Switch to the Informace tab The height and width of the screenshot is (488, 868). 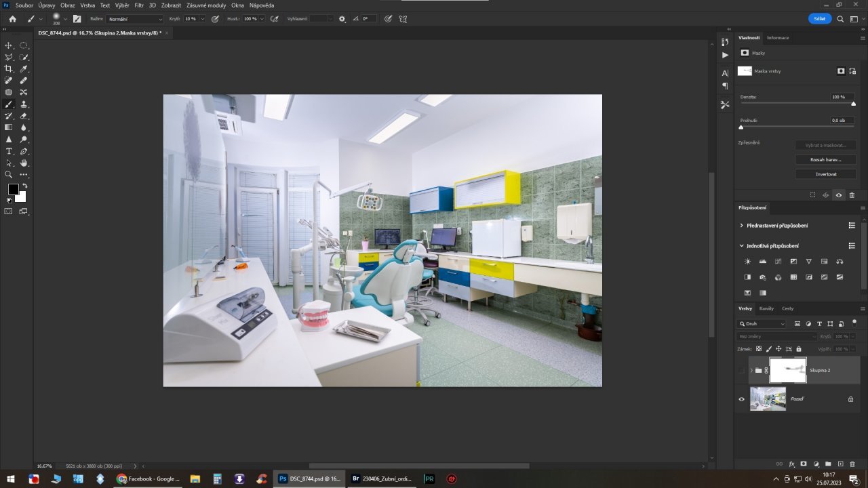778,37
